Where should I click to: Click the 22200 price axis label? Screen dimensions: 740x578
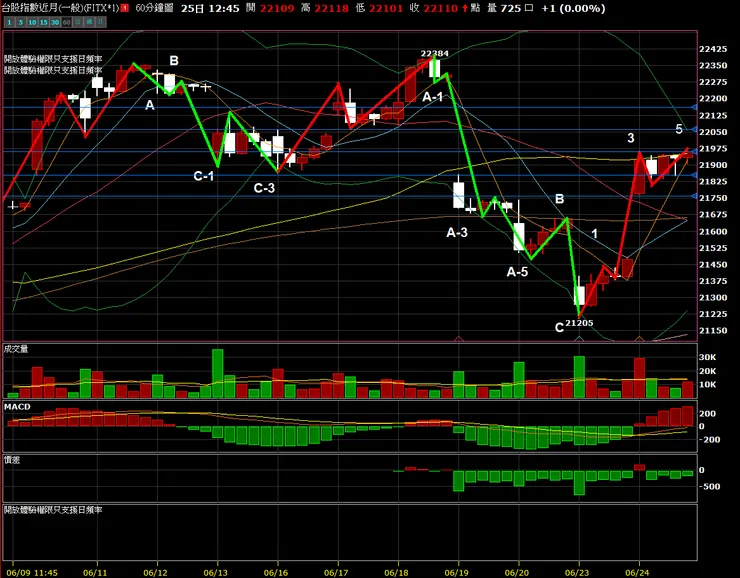[713, 99]
